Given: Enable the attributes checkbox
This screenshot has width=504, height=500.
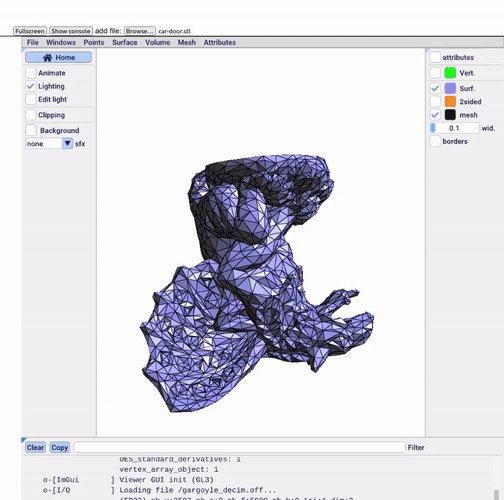Looking at the screenshot, I should [x=435, y=57].
